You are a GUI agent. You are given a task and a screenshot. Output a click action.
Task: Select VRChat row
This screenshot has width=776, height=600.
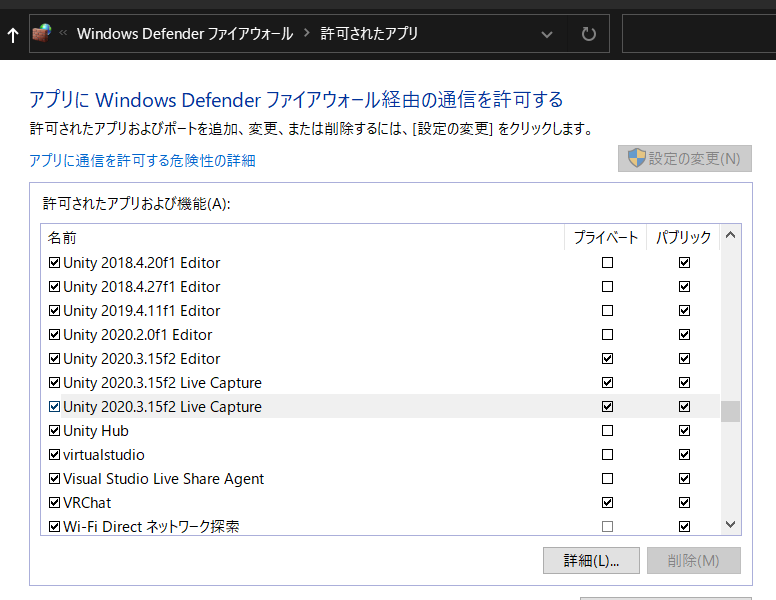[x=381, y=502]
